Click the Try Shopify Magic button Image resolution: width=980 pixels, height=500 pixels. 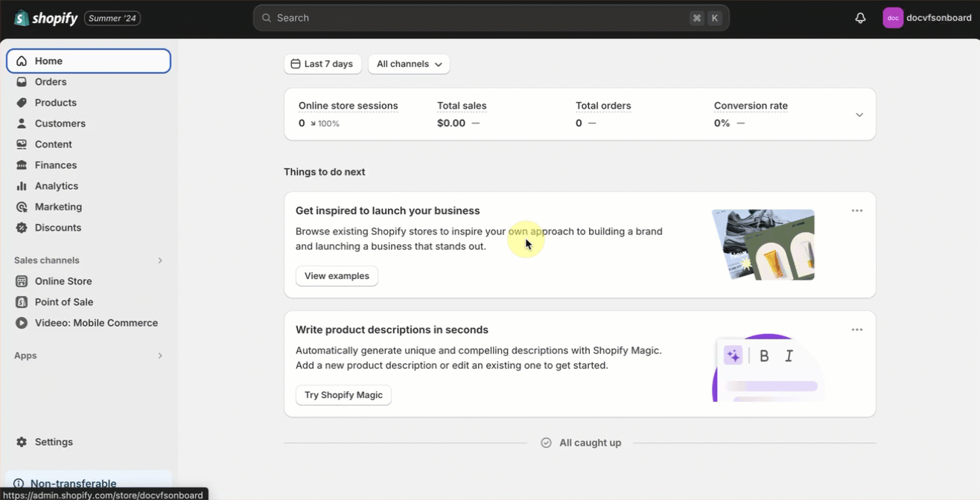(343, 395)
